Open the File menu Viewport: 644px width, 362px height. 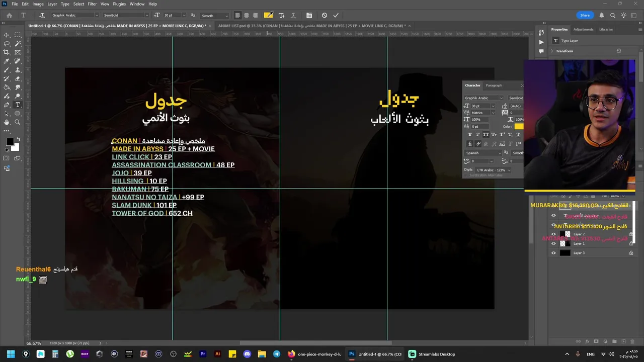(15, 4)
